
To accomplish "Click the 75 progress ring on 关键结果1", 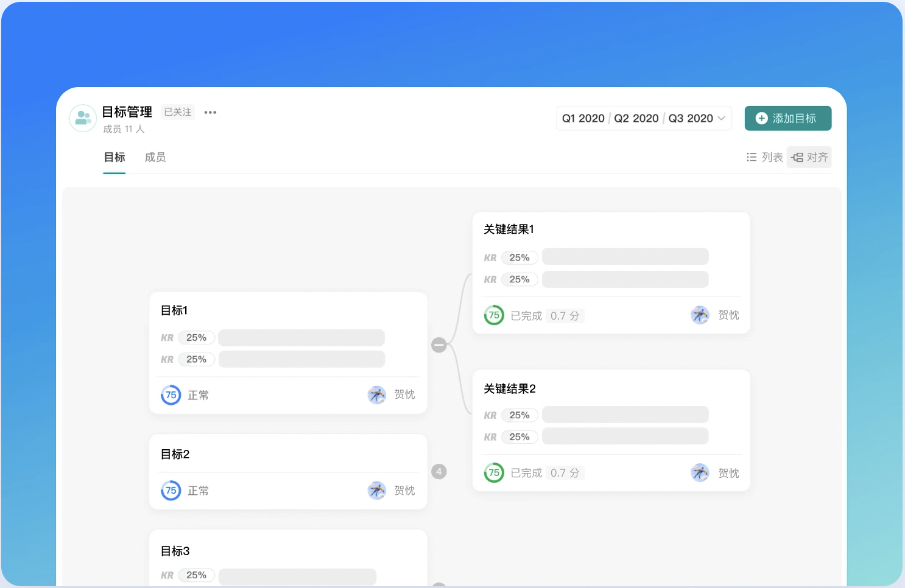I will tap(494, 315).
